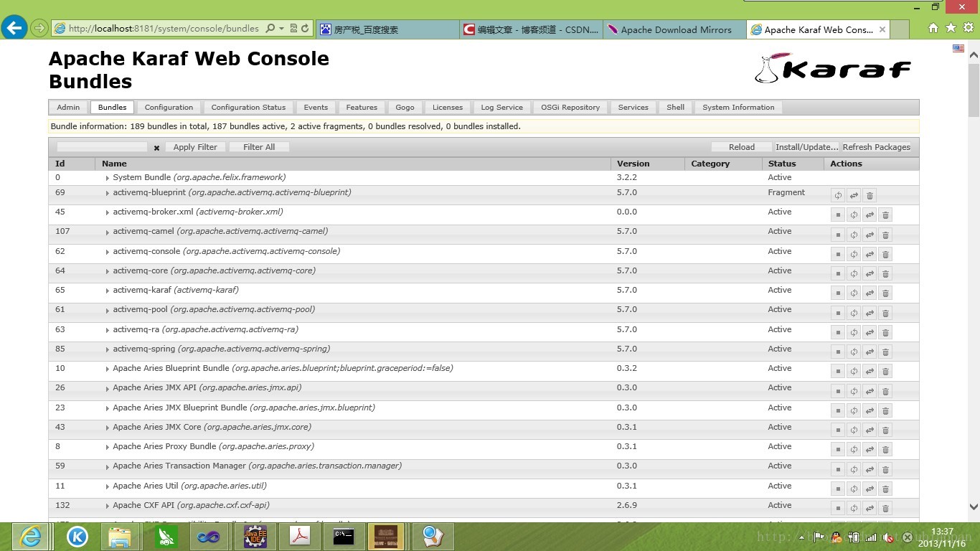Image resolution: width=980 pixels, height=551 pixels.
Task: Uninstall the Apache Aries JMX API bundle
Action: point(885,391)
